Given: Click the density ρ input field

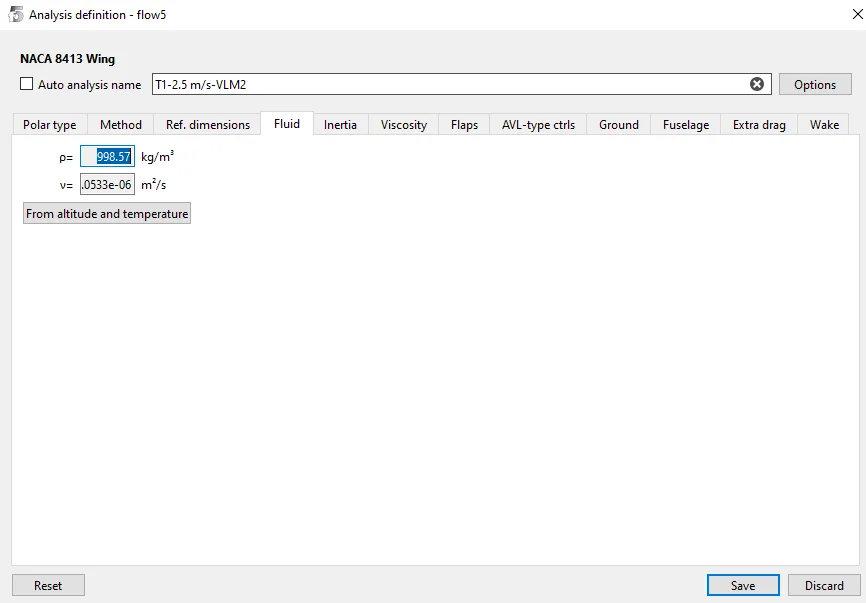Looking at the screenshot, I should (x=107, y=156).
